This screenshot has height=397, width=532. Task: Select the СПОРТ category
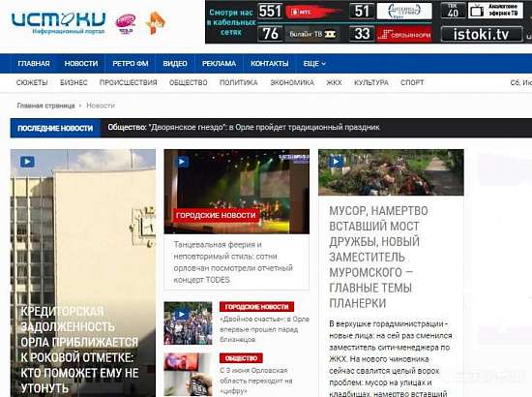point(412,82)
